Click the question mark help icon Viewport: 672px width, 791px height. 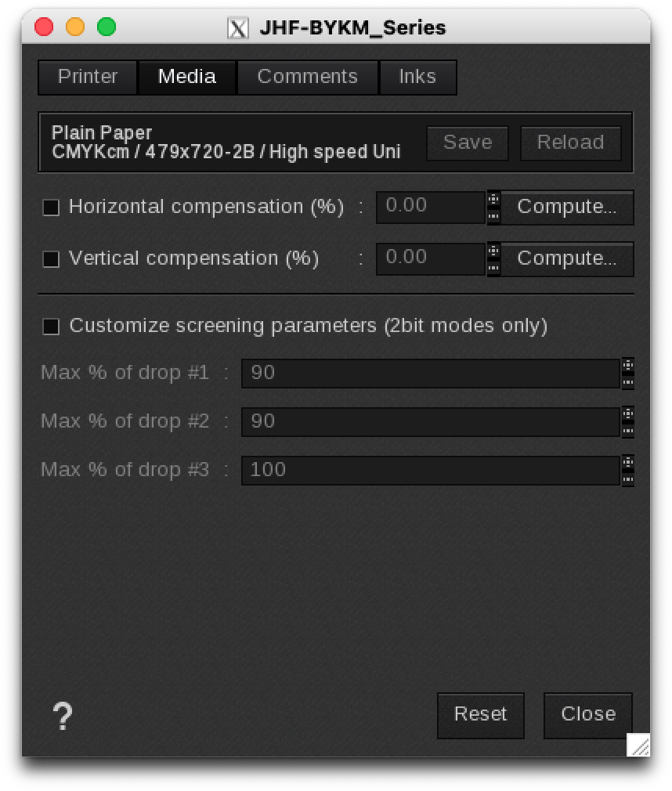(63, 716)
